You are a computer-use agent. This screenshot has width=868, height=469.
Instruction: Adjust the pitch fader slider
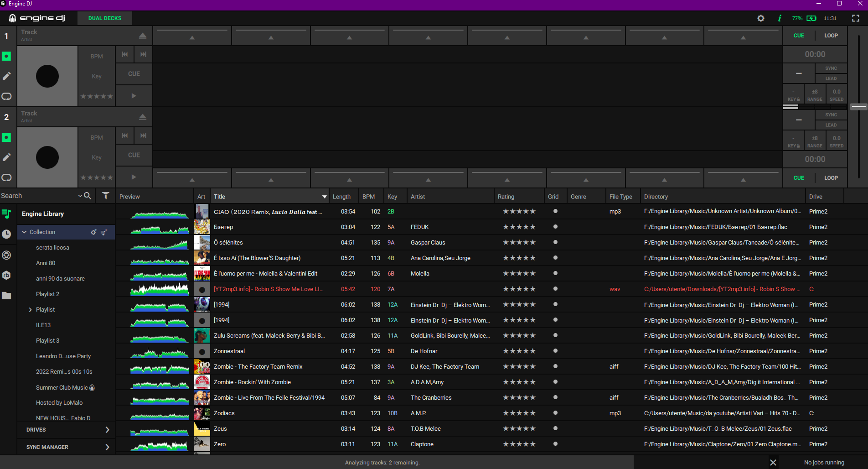click(x=858, y=107)
